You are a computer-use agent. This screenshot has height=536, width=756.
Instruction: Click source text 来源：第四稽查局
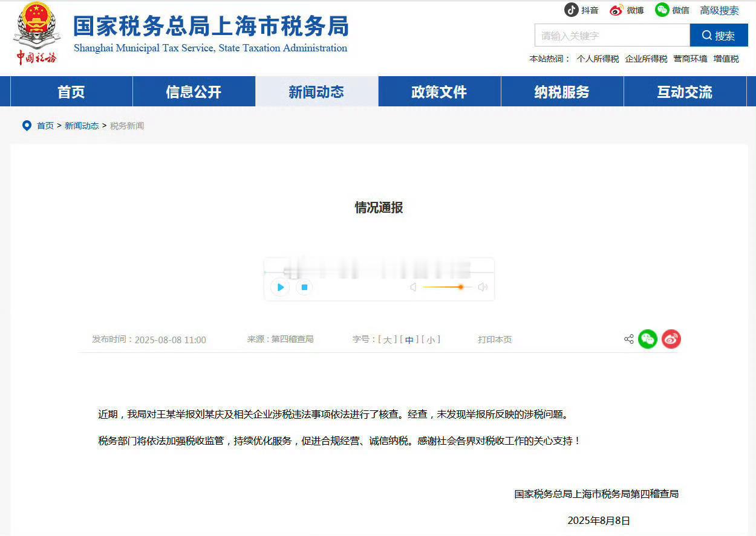pos(280,340)
